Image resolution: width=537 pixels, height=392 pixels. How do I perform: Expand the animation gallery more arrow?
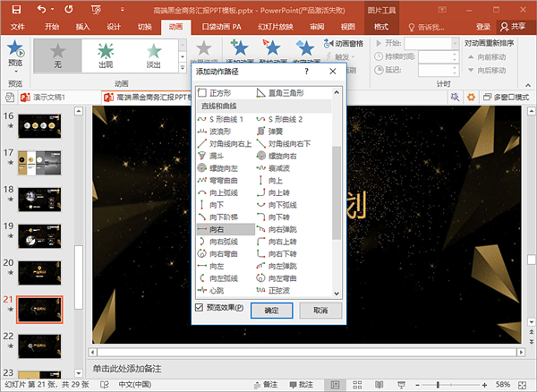click(183, 67)
